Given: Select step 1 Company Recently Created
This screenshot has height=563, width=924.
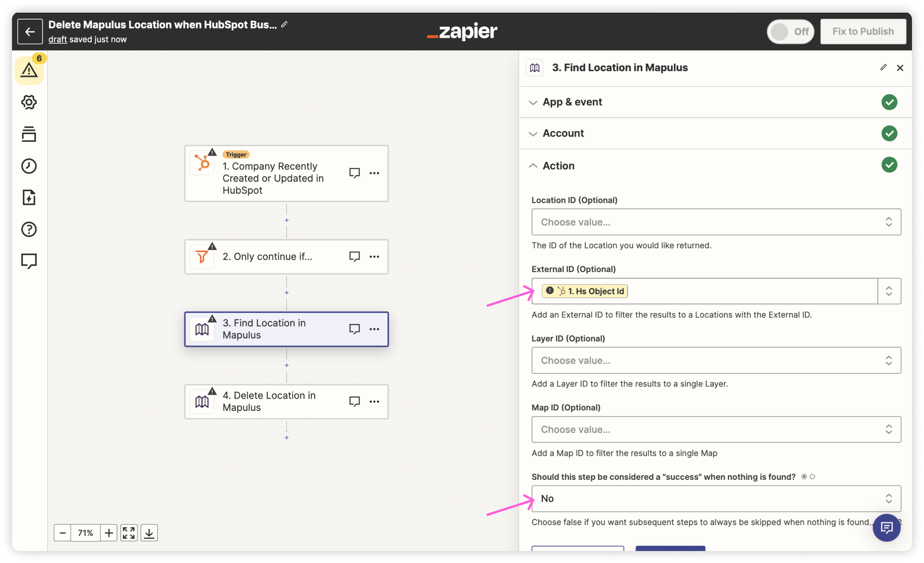Looking at the screenshot, I should [286, 174].
